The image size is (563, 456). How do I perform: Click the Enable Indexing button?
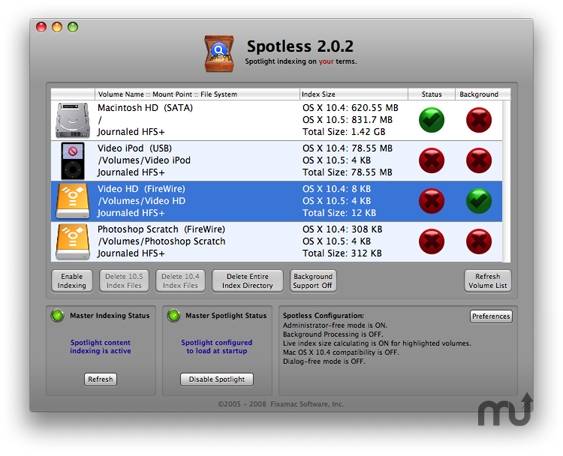(x=72, y=281)
